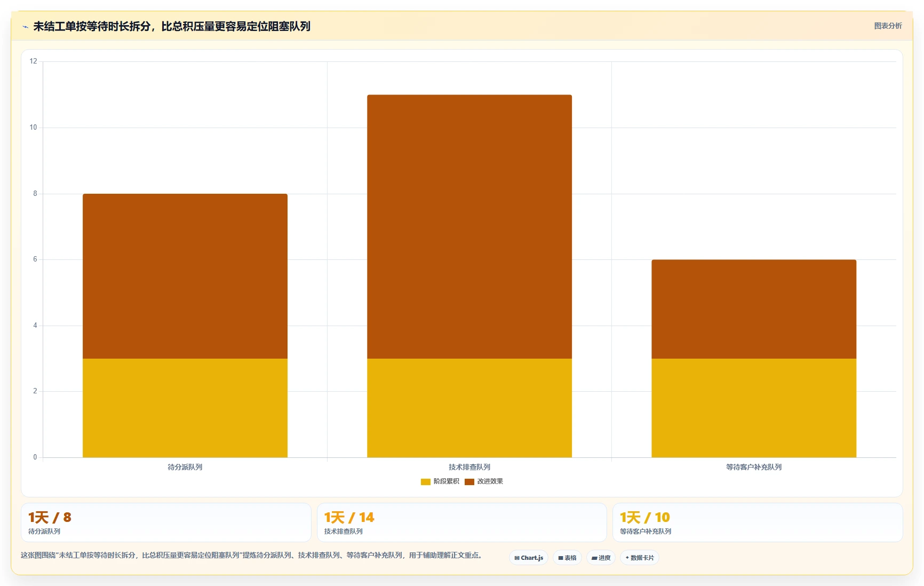
Task: Click the 图表分析 label in the header
Action: (888, 26)
